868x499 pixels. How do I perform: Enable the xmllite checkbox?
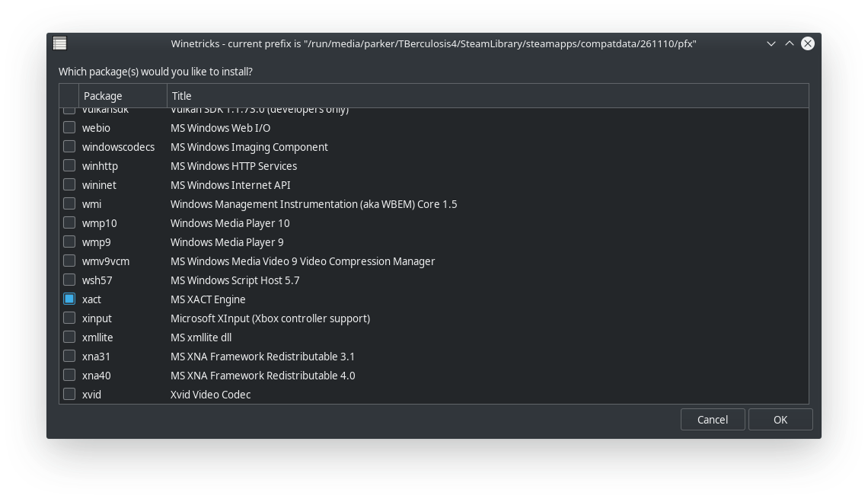pos(69,337)
